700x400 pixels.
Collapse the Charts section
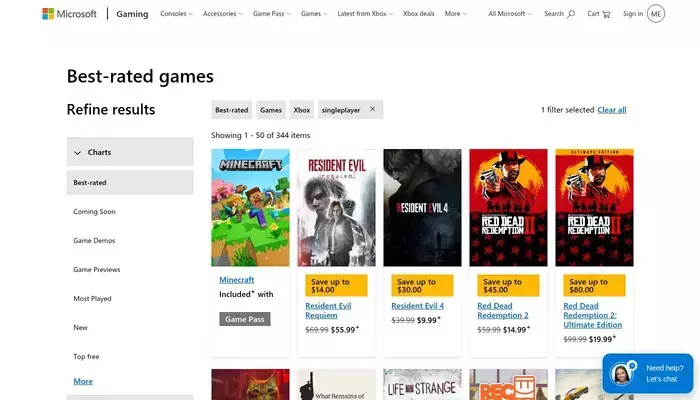130,152
